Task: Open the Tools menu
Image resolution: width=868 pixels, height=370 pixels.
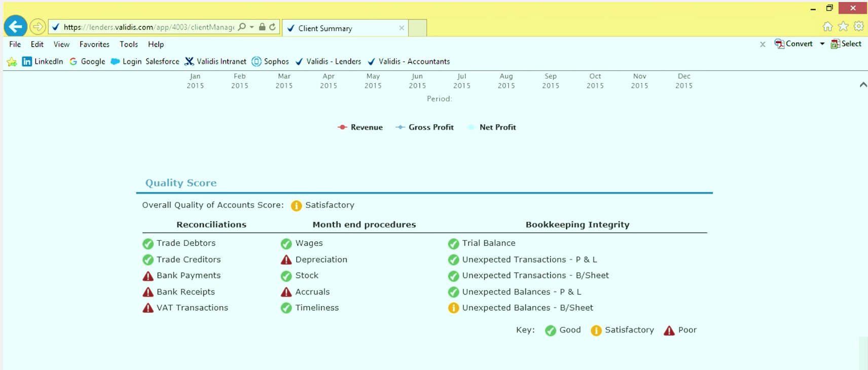Action: (129, 45)
